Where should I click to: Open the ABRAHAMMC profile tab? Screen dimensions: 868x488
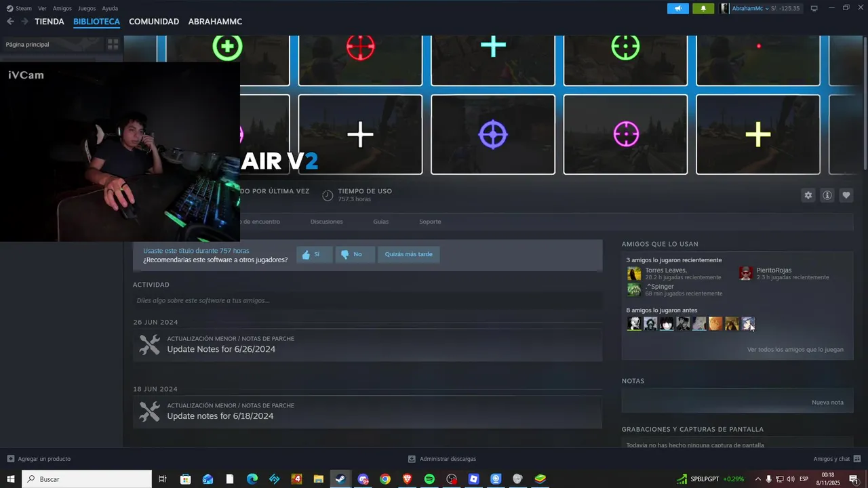(215, 22)
